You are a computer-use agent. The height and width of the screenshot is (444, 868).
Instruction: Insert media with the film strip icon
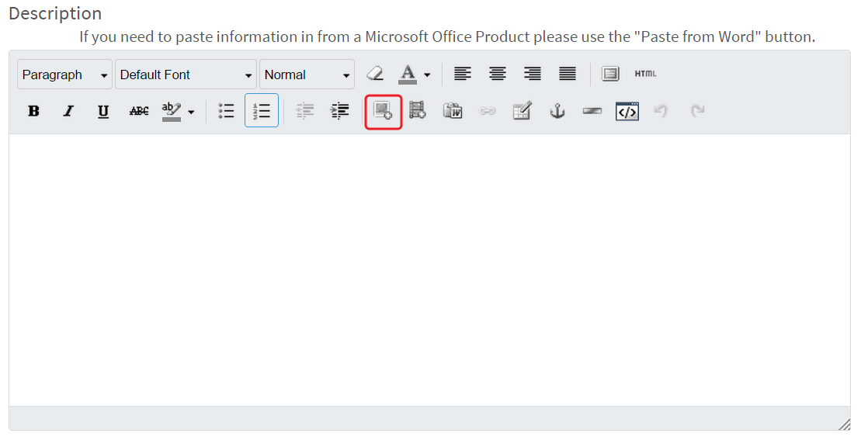(418, 111)
